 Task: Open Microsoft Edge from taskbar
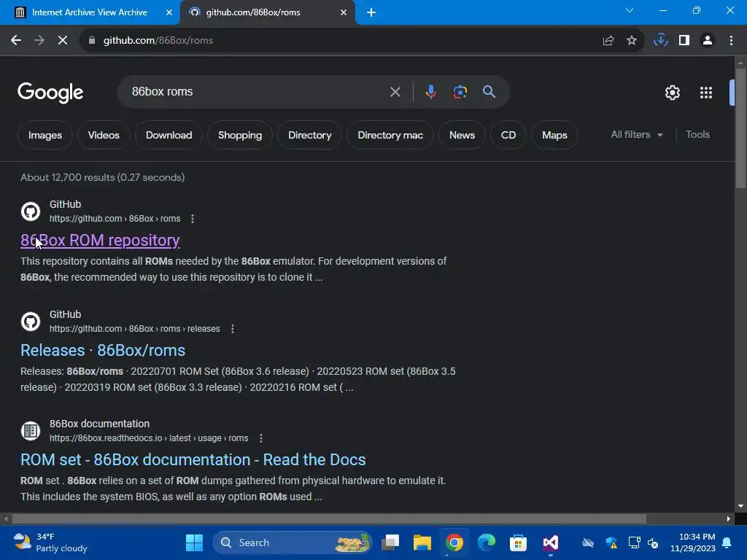(487, 542)
